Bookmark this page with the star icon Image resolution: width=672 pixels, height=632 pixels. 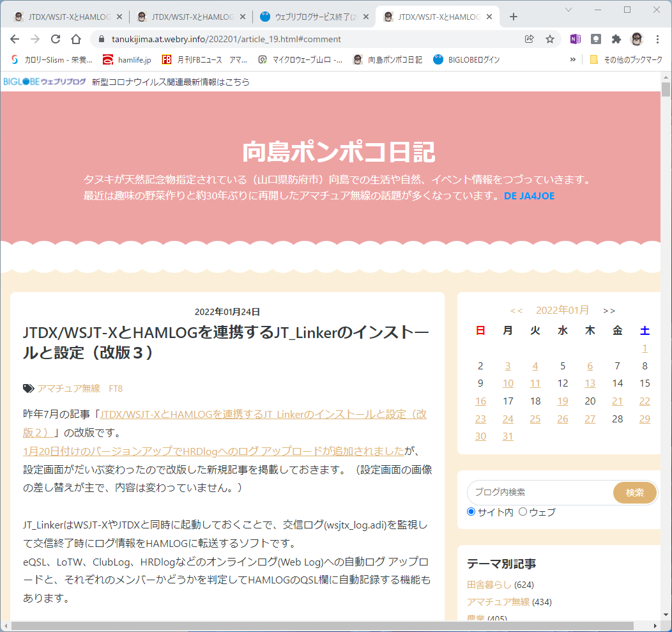pyautogui.click(x=550, y=39)
